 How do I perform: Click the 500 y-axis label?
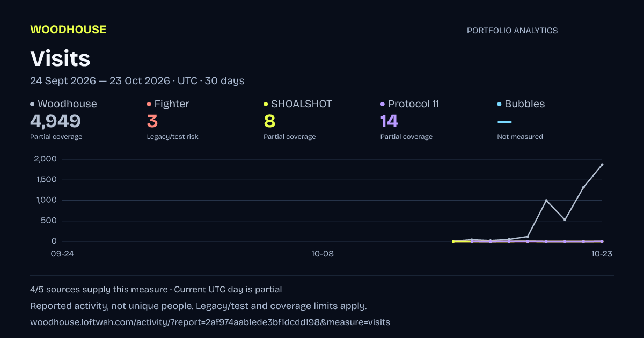[49, 221]
